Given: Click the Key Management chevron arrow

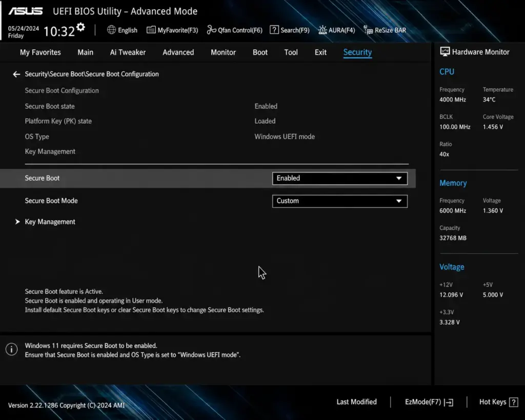Looking at the screenshot, I should click(17, 222).
